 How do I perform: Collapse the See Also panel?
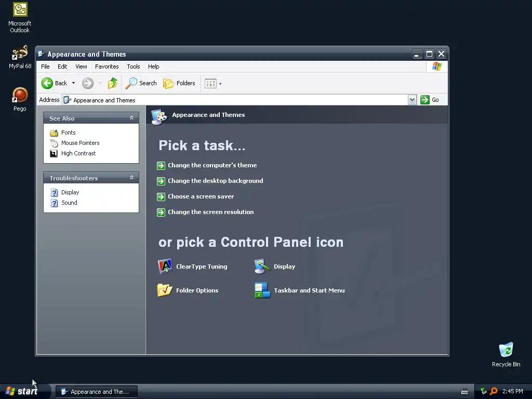pos(131,118)
